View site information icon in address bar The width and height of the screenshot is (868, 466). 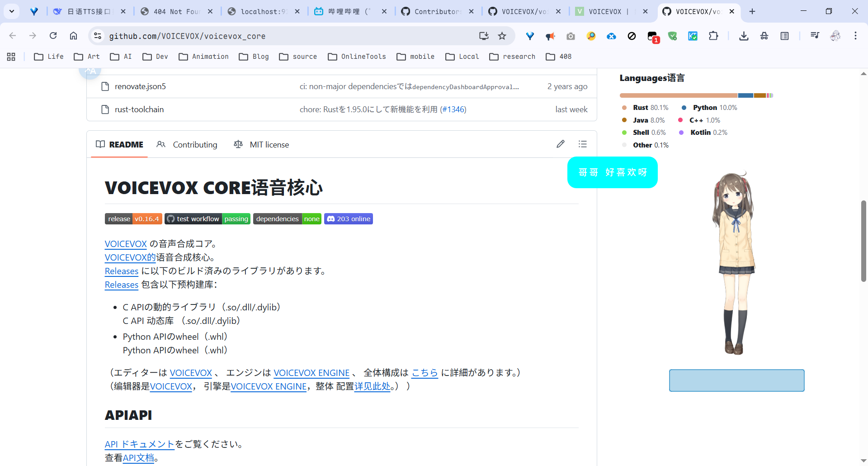tap(97, 36)
